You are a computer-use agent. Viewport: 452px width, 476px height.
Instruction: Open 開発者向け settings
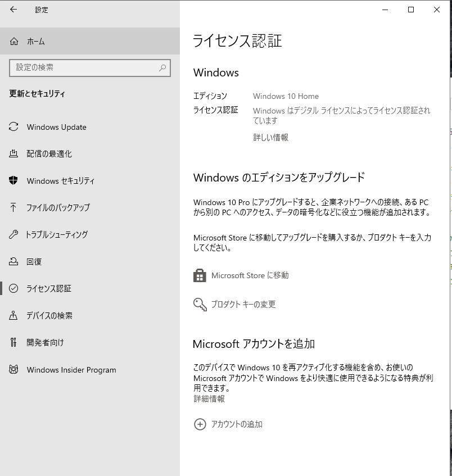pyautogui.click(x=46, y=343)
